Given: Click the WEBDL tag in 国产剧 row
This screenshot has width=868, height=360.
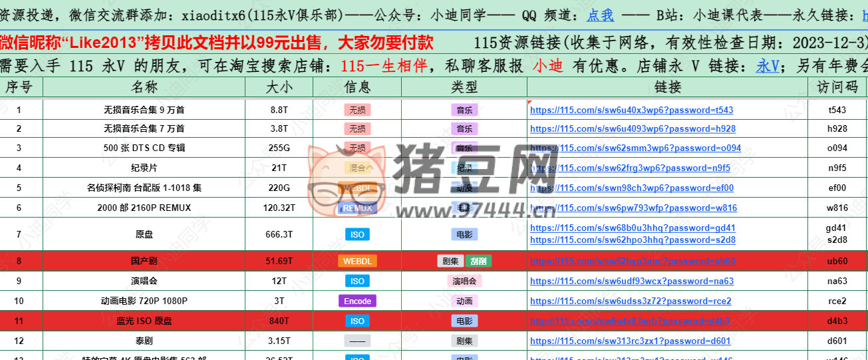Looking at the screenshot, I should point(357,262).
